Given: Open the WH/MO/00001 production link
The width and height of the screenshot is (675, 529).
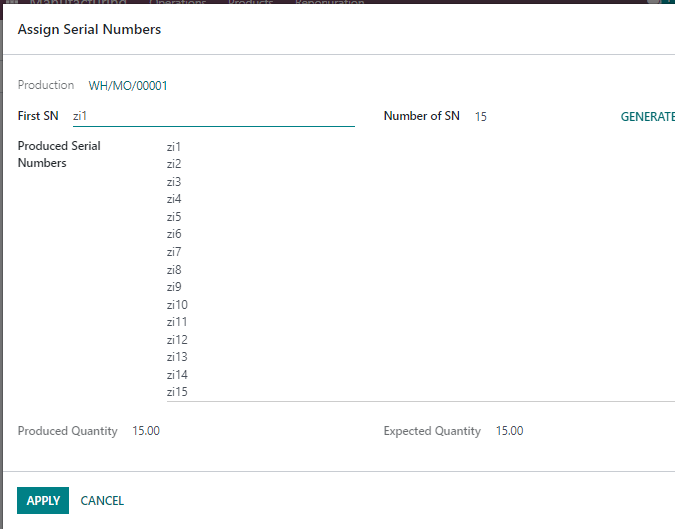Looking at the screenshot, I should (x=128, y=86).
